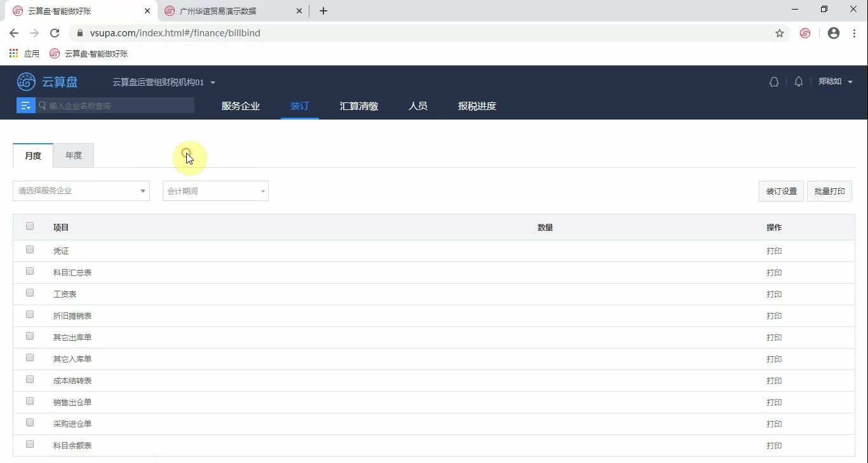Open 云算盘·智能做好账 bookmark
The image size is (868, 463).
(x=89, y=54)
